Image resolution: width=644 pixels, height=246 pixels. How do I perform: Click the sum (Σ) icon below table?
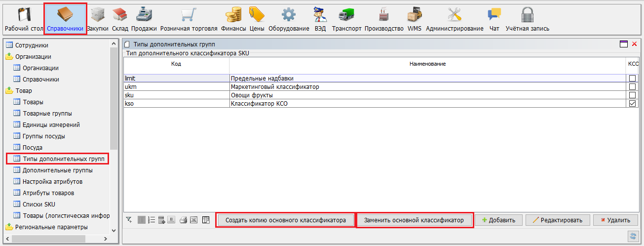point(172,220)
